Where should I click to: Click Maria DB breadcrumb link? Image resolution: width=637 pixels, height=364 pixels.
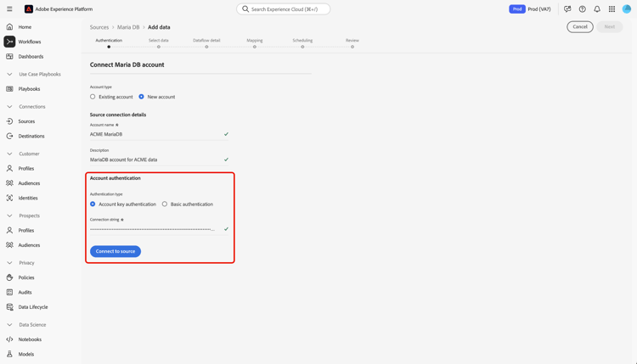pyautogui.click(x=128, y=27)
